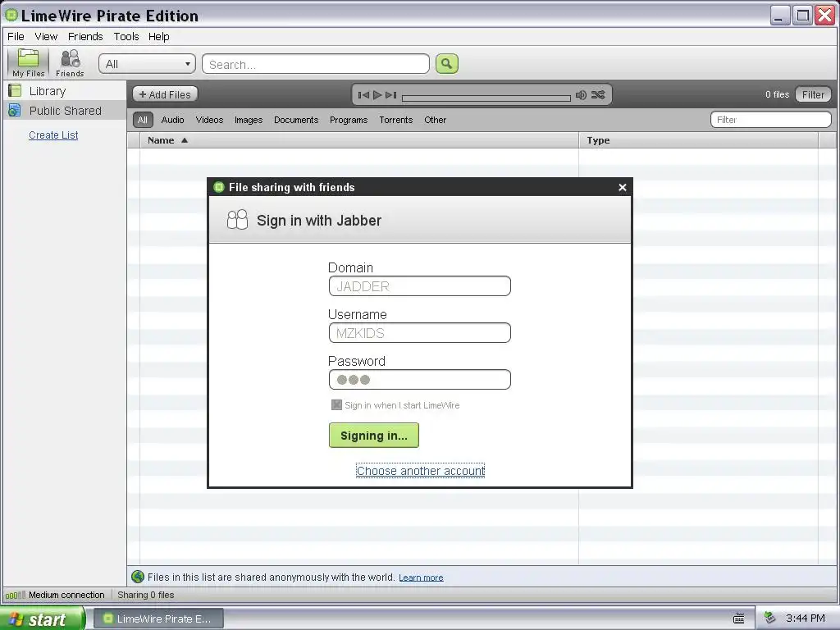This screenshot has height=630, width=840.
Task: Open the Help menu
Action: pos(158,36)
